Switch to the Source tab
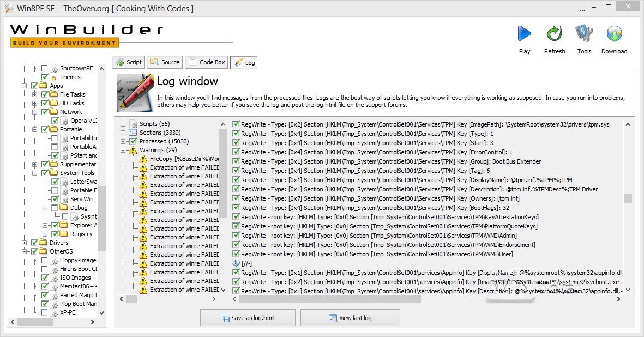The width and height of the screenshot is (644, 337). tap(165, 62)
